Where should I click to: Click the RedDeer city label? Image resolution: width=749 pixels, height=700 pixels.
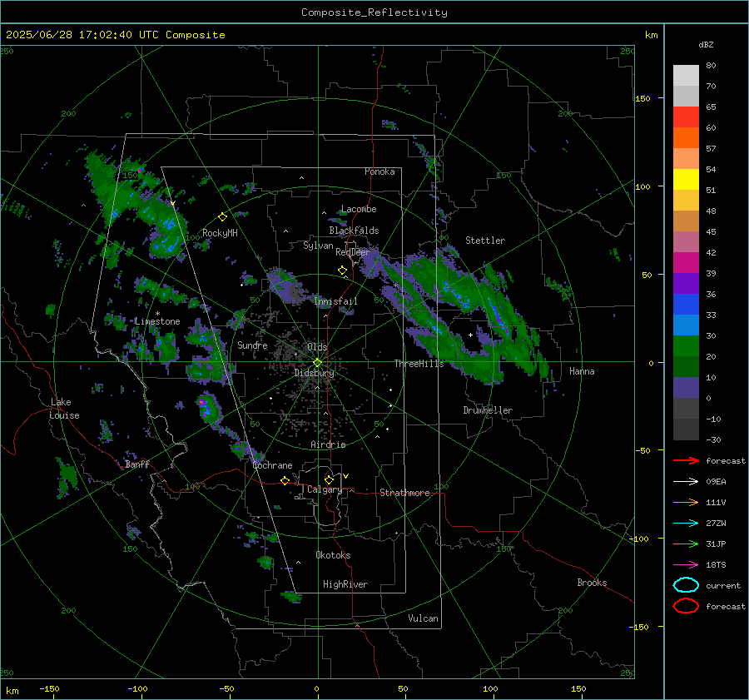[x=353, y=252]
